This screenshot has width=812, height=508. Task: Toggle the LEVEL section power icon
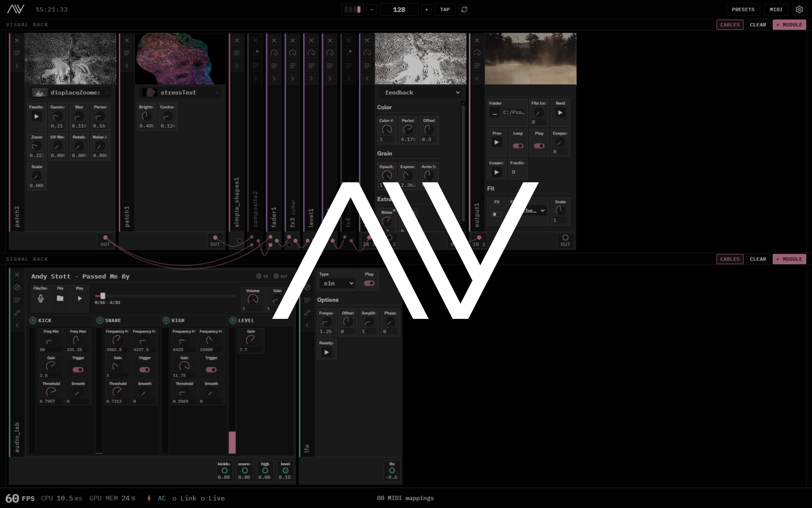[x=233, y=320]
